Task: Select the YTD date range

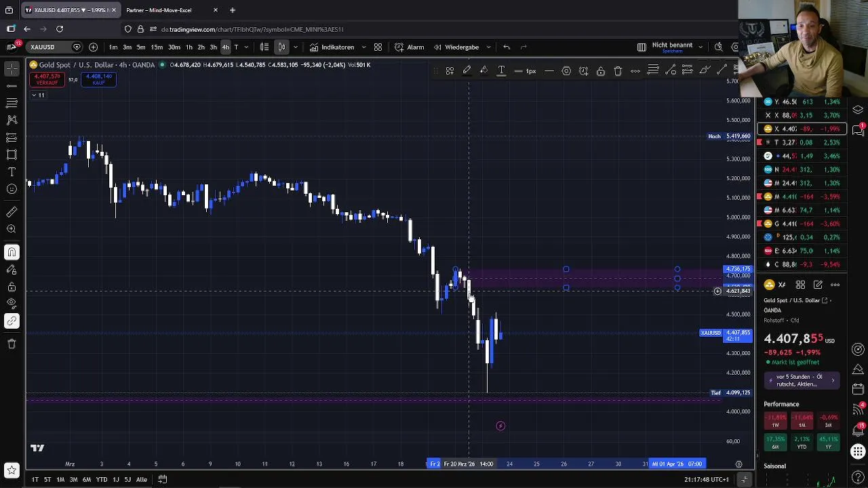Action: pyautogui.click(x=101, y=479)
